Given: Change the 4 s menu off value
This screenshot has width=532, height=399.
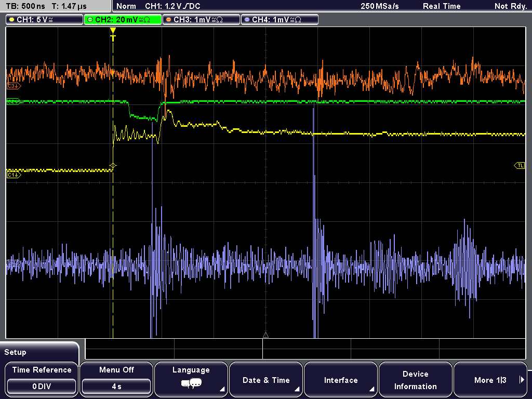Looking at the screenshot, I should [116, 387].
